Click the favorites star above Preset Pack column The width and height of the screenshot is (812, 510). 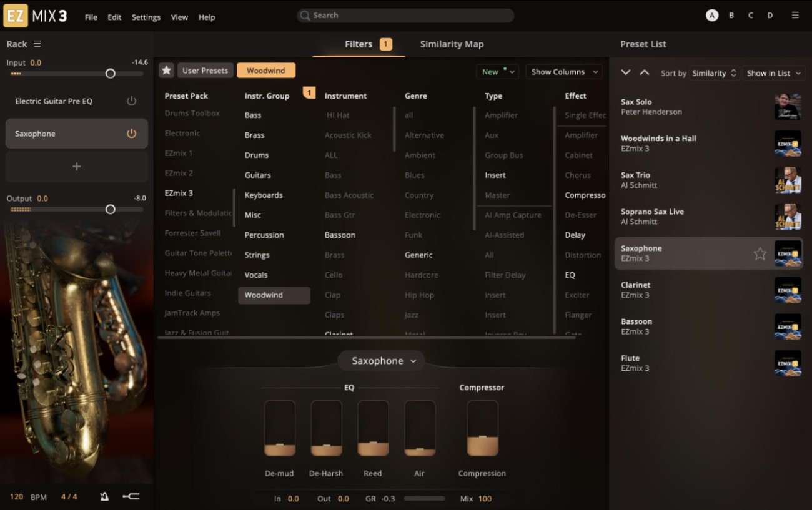(x=166, y=70)
